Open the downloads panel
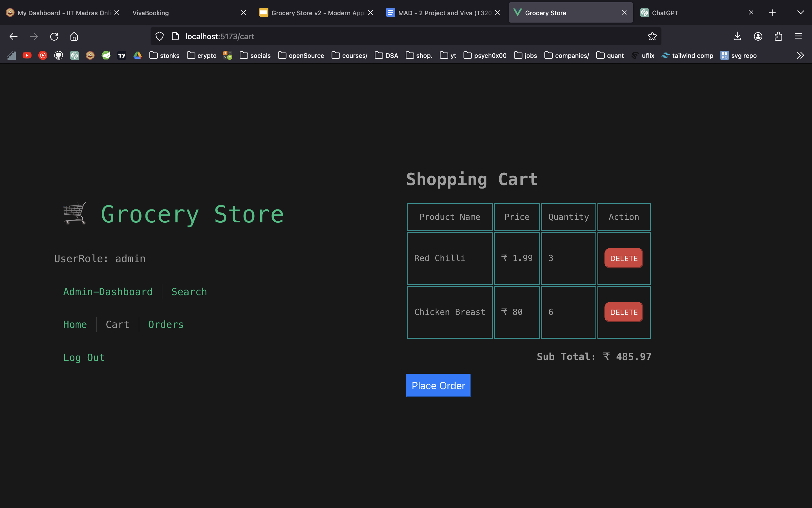 click(x=737, y=36)
